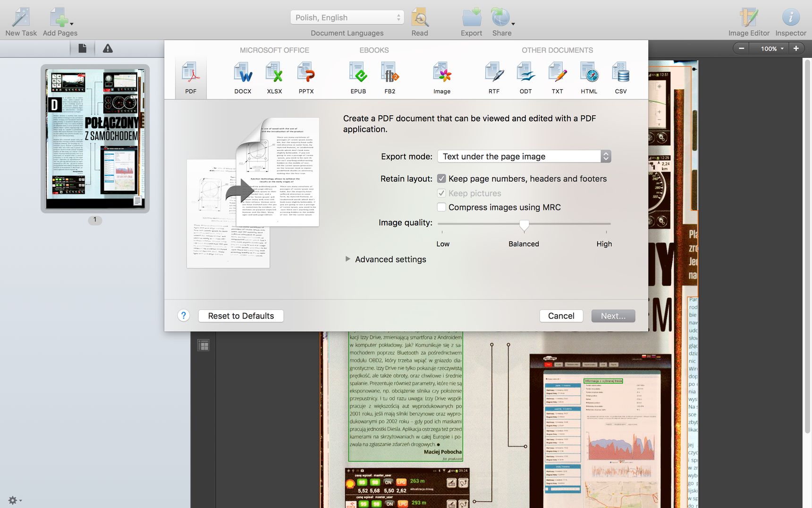Screen dimensions: 812x508
Task: Click page number 1 label
Action: [95, 220]
